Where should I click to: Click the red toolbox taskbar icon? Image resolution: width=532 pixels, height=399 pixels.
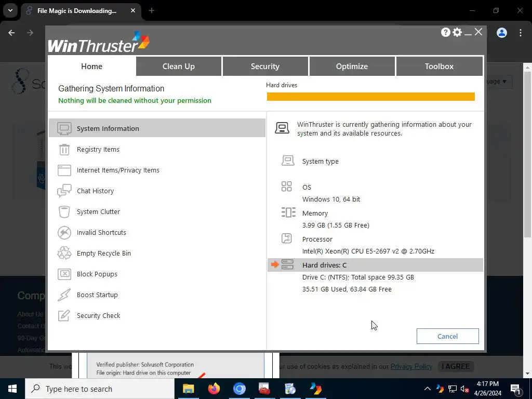264,389
